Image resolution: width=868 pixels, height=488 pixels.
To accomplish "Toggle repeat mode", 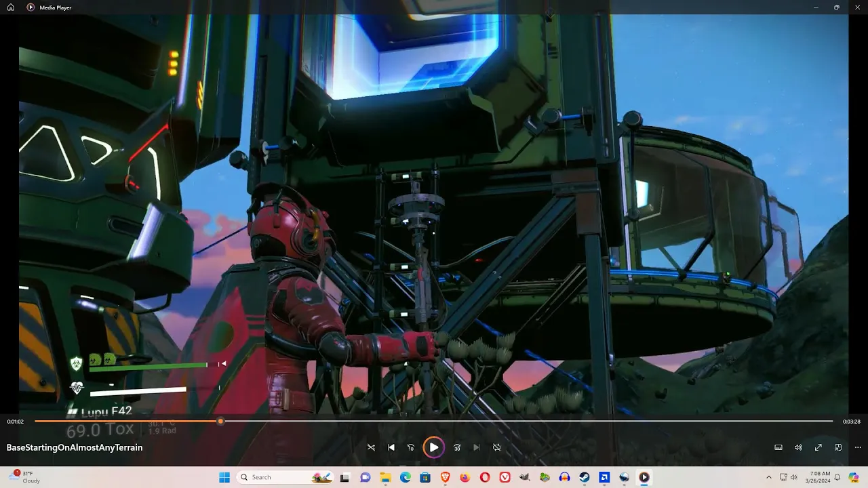I will click(x=496, y=447).
